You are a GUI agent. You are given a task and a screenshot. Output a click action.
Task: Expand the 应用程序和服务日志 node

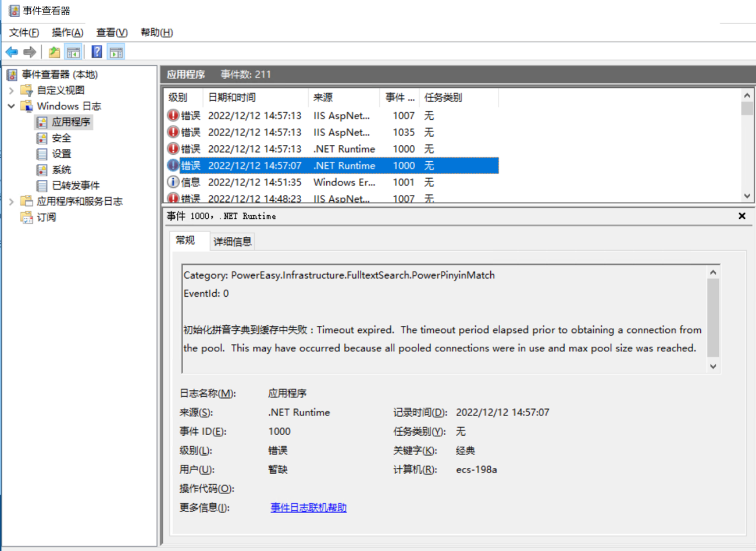point(11,201)
